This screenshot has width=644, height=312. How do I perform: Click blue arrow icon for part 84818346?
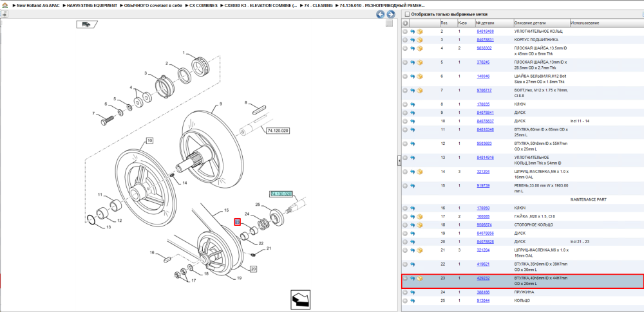[412, 130]
